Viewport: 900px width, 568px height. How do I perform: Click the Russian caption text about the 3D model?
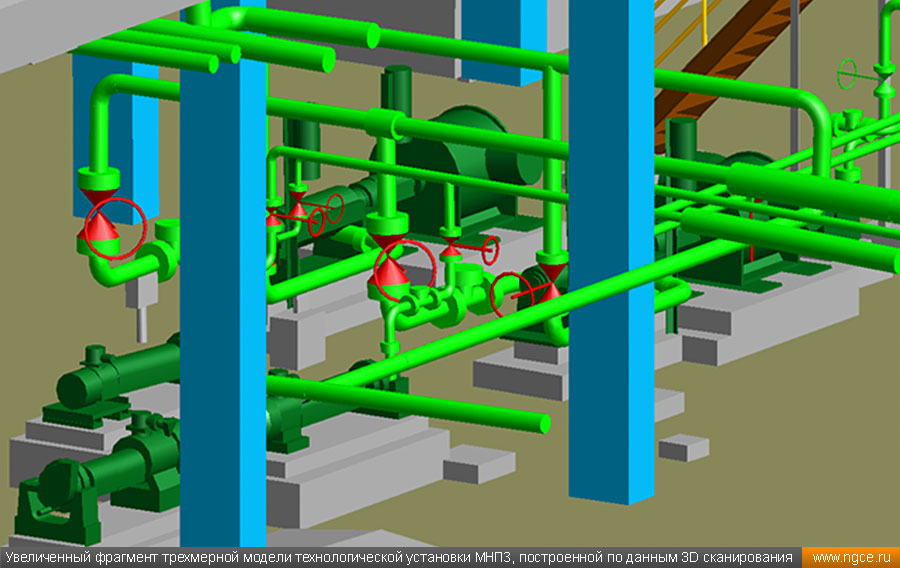(399, 558)
